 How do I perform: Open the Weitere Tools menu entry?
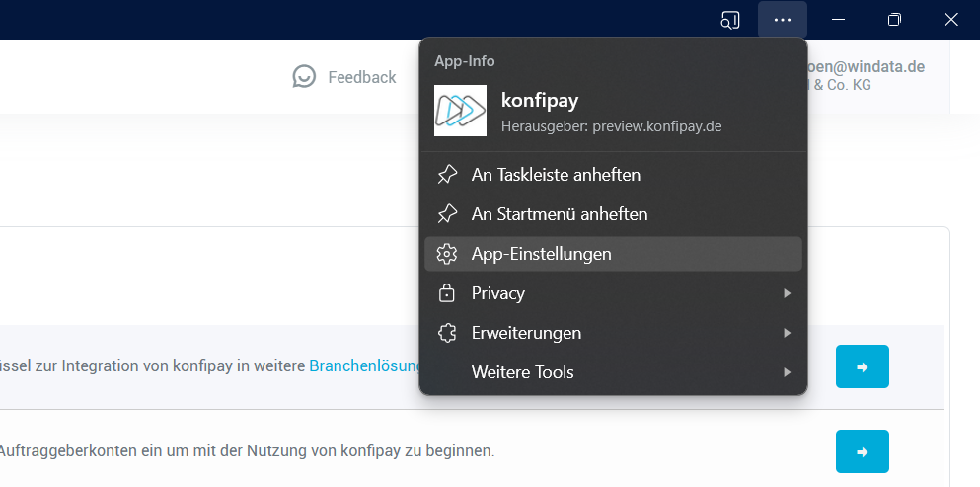coord(522,372)
